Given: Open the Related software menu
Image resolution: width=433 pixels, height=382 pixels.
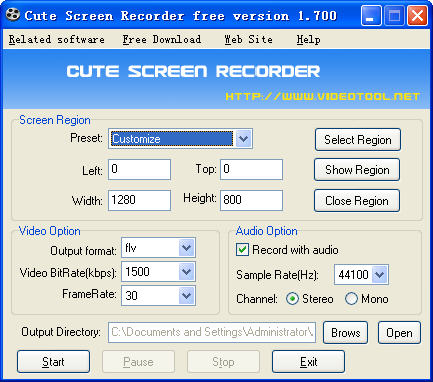Looking at the screenshot, I should click(x=56, y=39).
